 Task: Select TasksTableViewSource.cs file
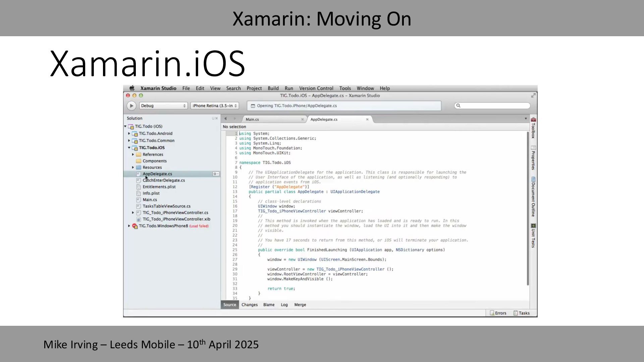click(166, 206)
